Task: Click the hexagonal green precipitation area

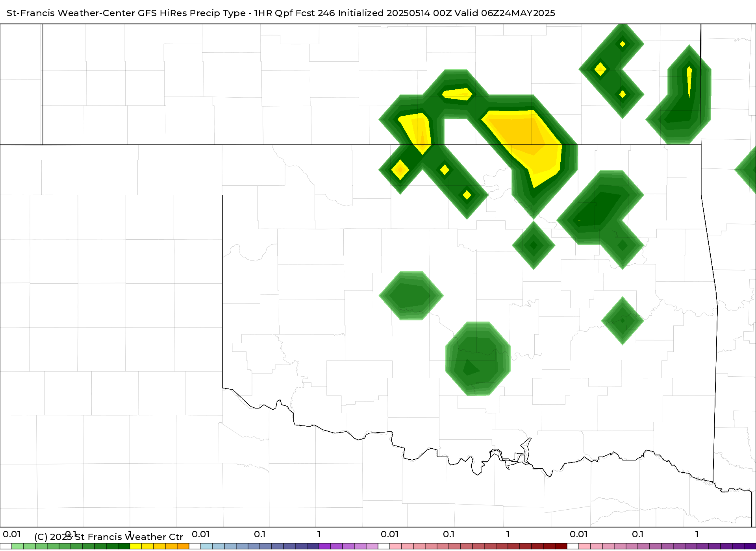Action: [411, 296]
